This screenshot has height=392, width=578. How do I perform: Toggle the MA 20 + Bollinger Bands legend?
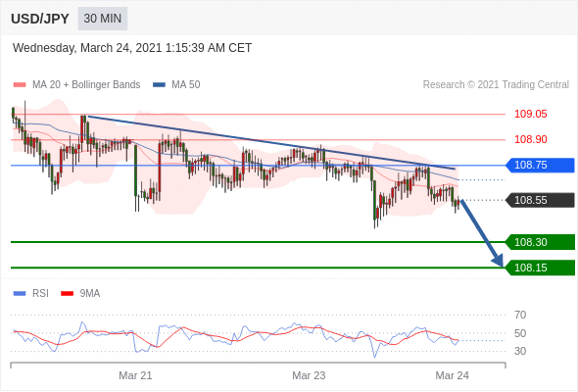(x=76, y=85)
